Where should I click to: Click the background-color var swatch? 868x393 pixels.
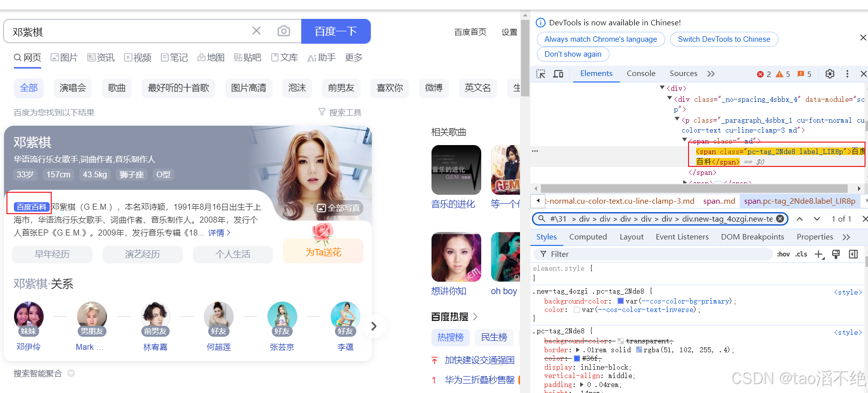620,301
